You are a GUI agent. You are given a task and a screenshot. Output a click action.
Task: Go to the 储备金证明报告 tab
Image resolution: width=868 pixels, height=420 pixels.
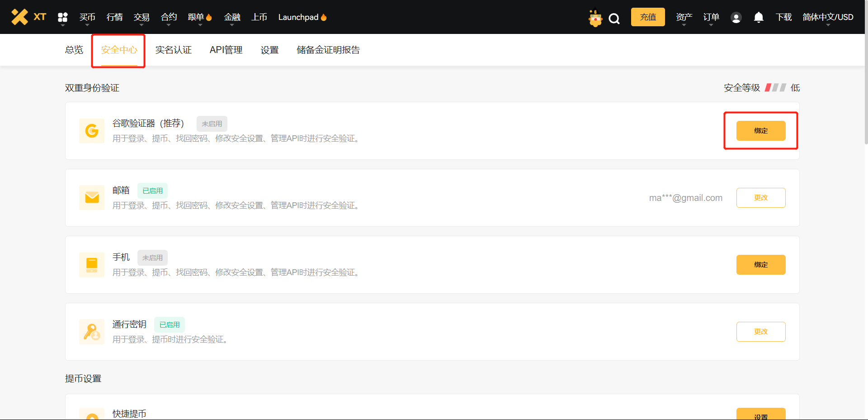pos(328,50)
